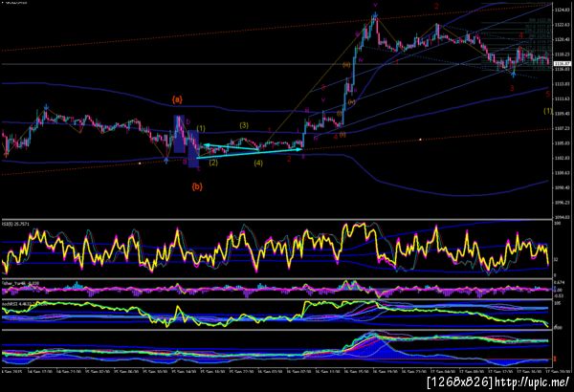Screen dimensions: 574x392
Task: Click the Fisher_Yur4ik indicator label
Action: point(20,283)
